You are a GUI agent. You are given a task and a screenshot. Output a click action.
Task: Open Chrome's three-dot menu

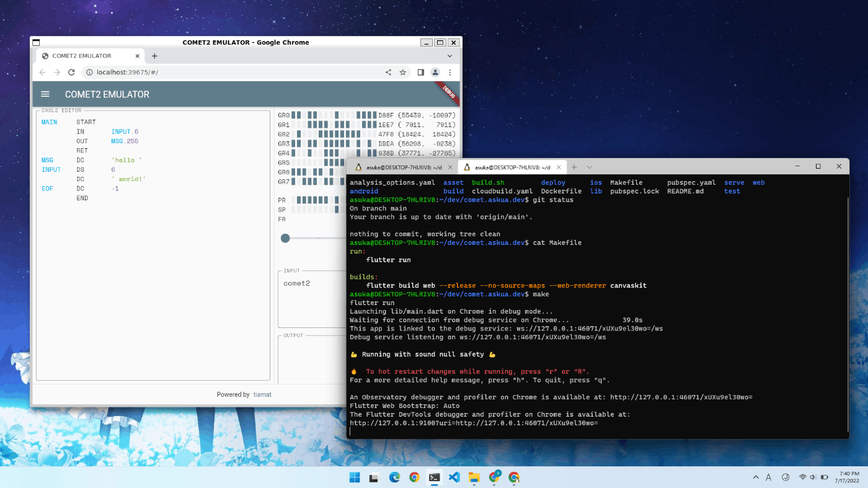point(450,73)
